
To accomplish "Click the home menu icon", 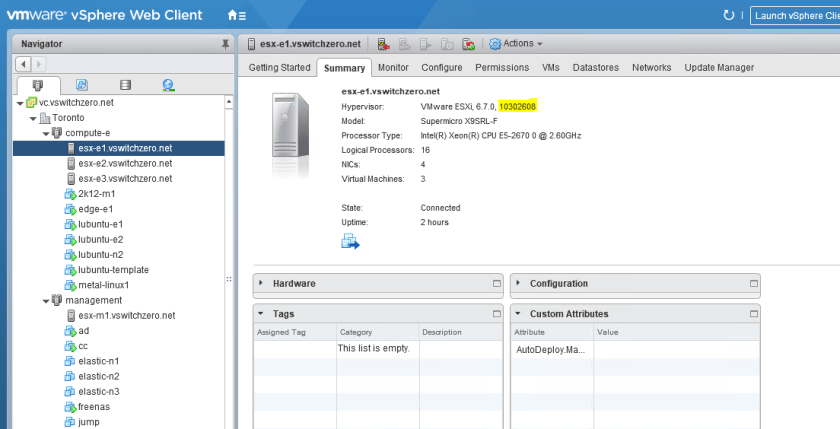I will (x=236, y=16).
